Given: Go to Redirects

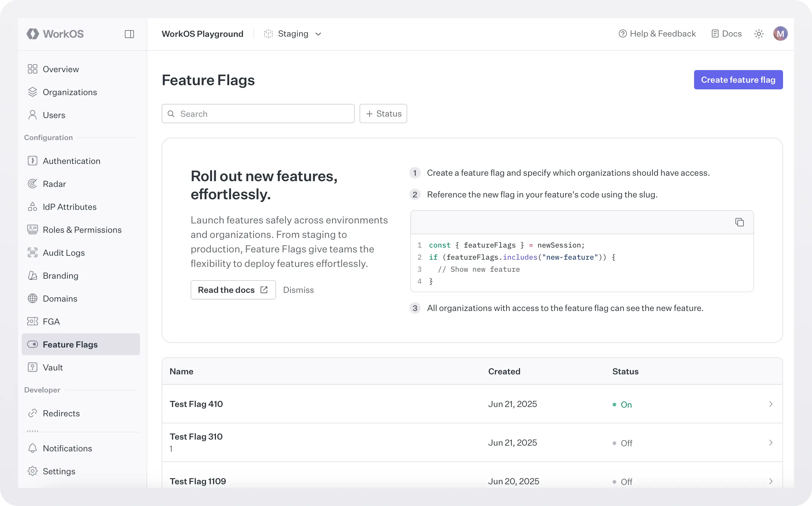Looking at the screenshot, I should coord(81,413).
